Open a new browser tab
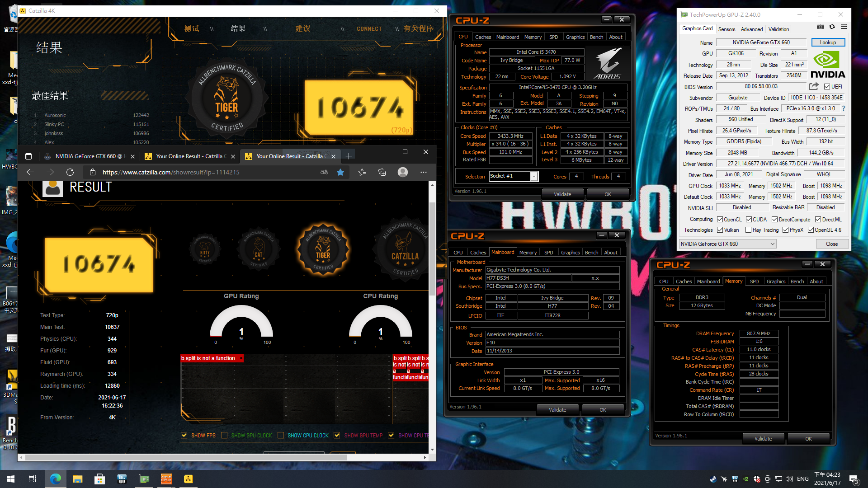 (349, 156)
